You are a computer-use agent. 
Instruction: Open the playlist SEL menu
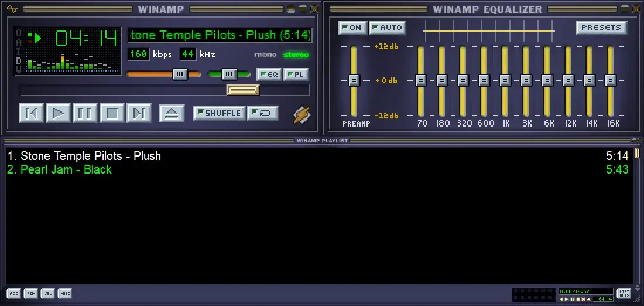point(47,293)
